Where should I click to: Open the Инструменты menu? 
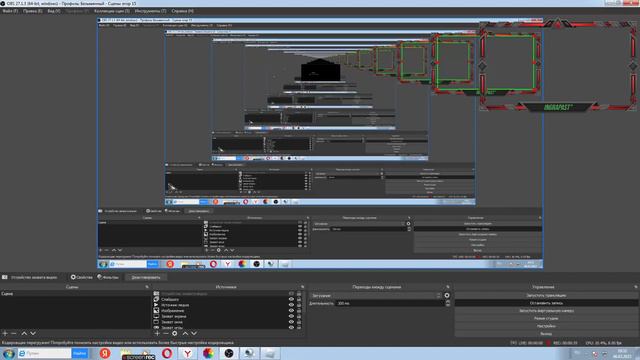(x=150, y=11)
